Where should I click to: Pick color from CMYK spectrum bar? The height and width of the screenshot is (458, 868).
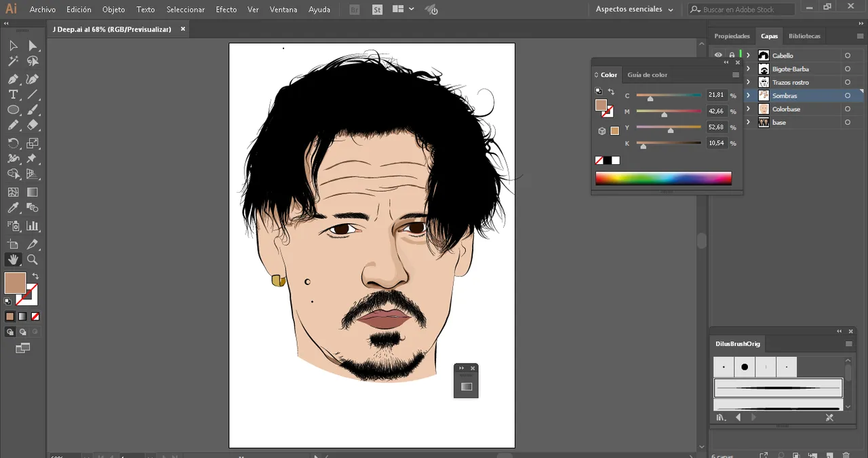click(x=663, y=178)
